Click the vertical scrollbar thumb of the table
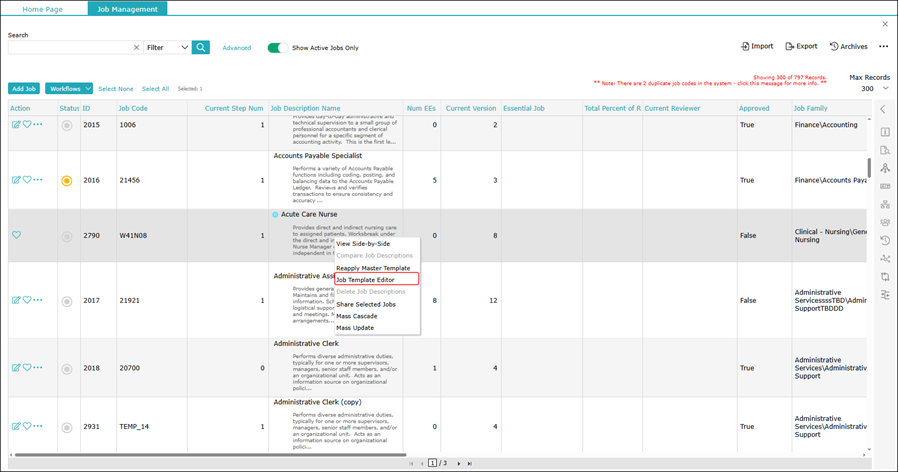 (869, 168)
